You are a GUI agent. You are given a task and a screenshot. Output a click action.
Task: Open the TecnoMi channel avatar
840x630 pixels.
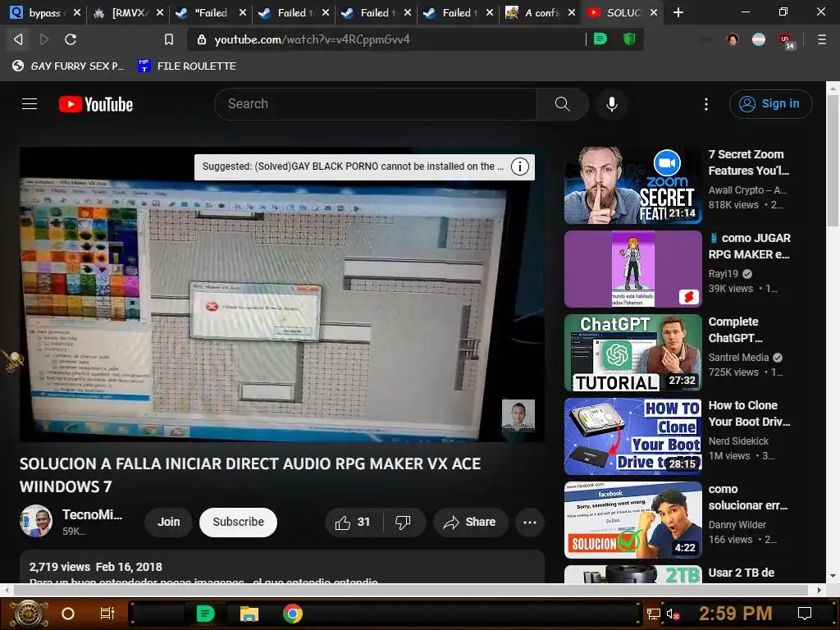coord(36,521)
